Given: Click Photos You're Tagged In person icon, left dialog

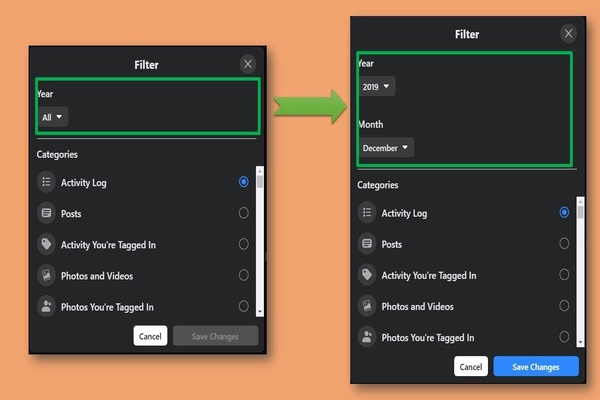Looking at the screenshot, I should pyautogui.click(x=46, y=306).
